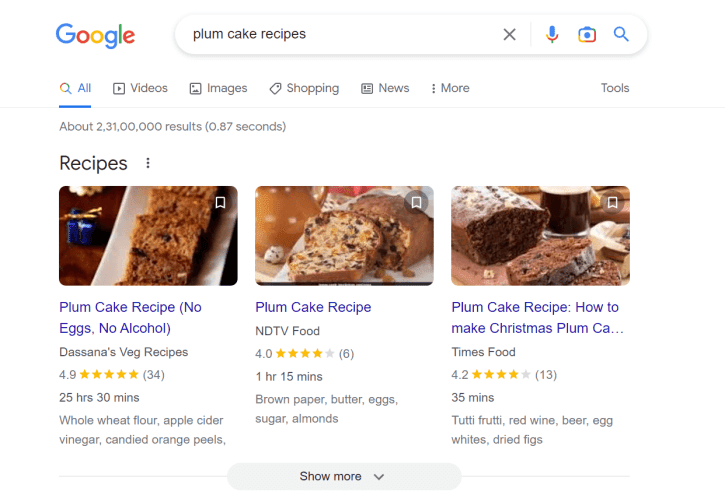Open Plum Cake Recipe (No Eggs, No Alcohol) link
This screenshot has width=725, height=499.
pos(130,318)
